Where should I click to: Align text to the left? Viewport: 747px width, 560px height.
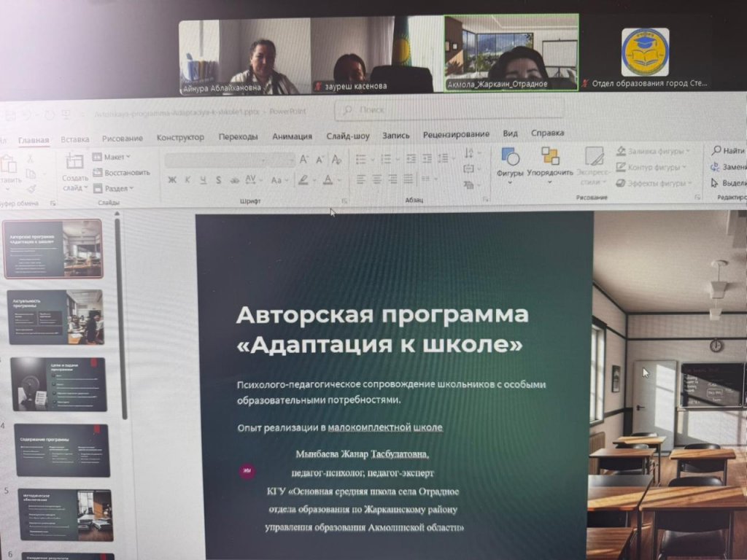pos(361,179)
